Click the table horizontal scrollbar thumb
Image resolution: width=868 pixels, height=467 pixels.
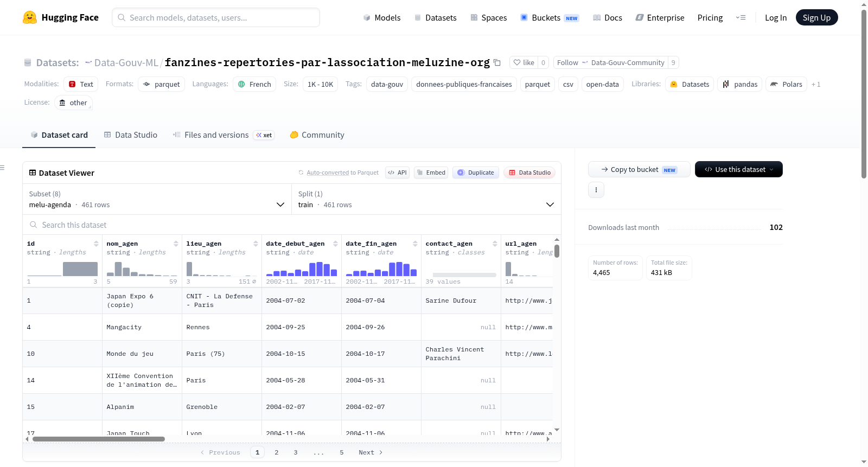[99, 439]
